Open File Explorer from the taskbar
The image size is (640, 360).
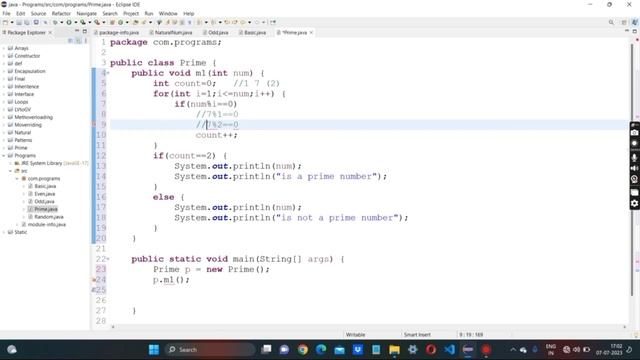coord(394,349)
